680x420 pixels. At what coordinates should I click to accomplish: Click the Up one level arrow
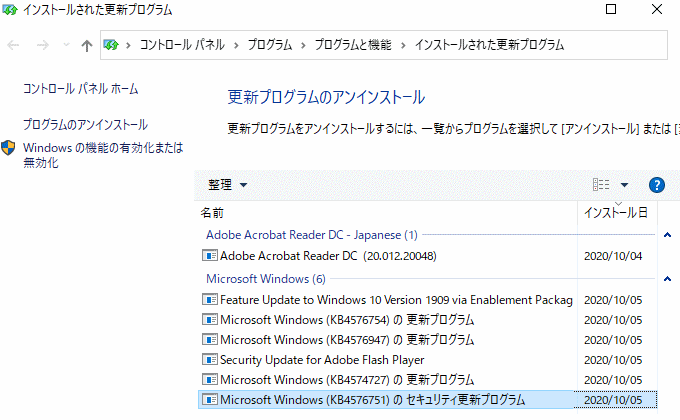[86, 45]
